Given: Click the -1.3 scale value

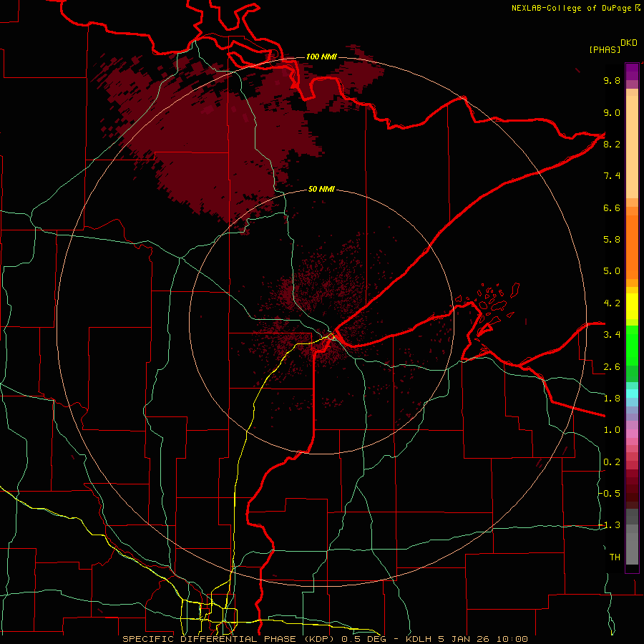Looking at the screenshot, I should (x=609, y=526).
